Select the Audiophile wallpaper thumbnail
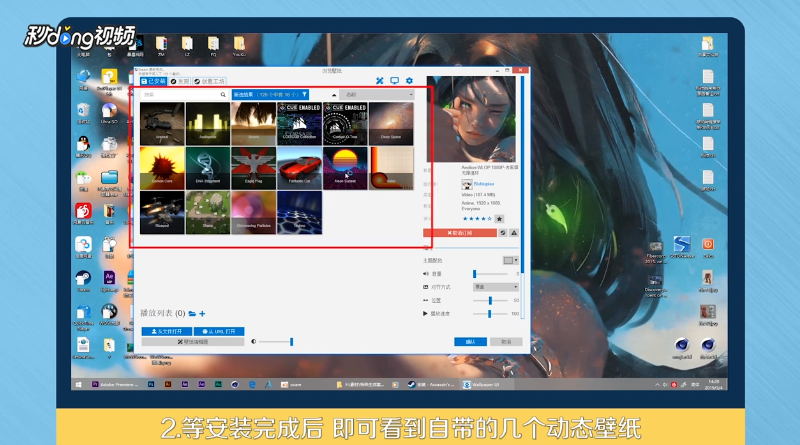The width and height of the screenshot is (800, 445). coord(208,123)
